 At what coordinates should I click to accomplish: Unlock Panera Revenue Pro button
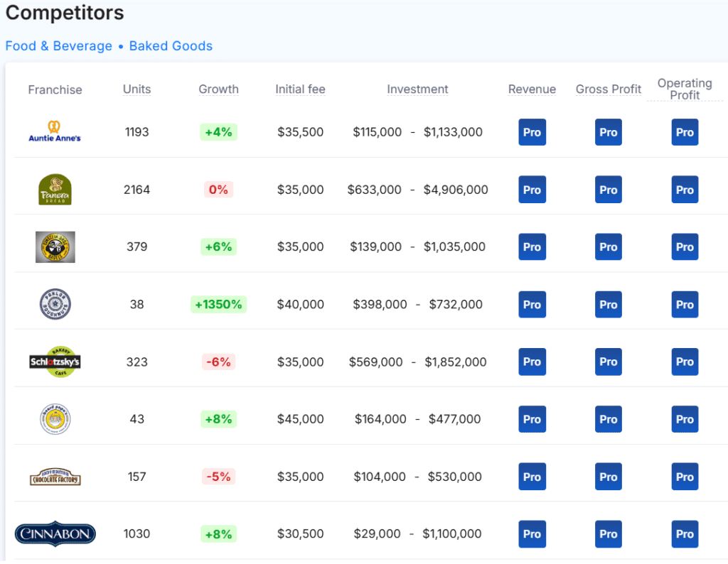[x=532, y=190]
